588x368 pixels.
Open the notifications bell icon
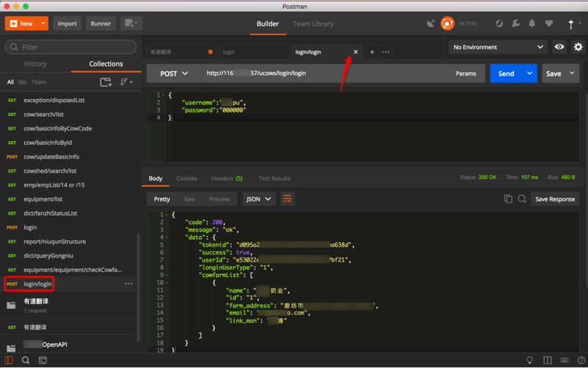531,24
